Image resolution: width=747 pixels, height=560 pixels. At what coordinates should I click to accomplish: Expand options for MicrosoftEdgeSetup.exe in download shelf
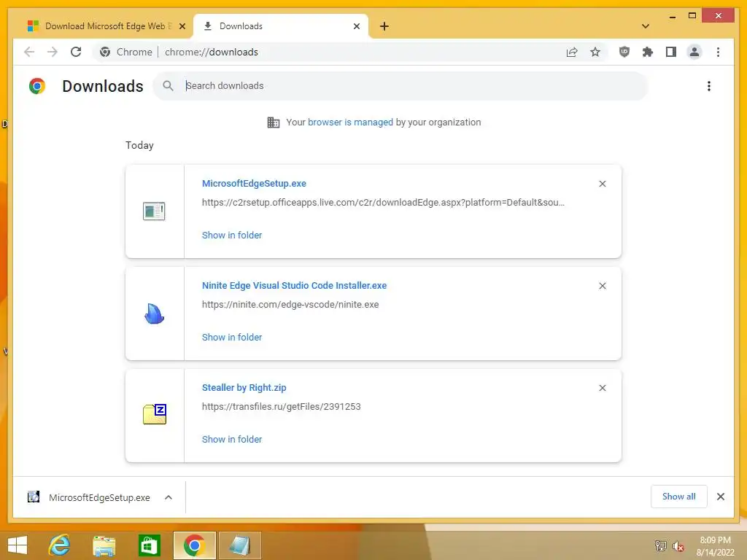(169, 497)
